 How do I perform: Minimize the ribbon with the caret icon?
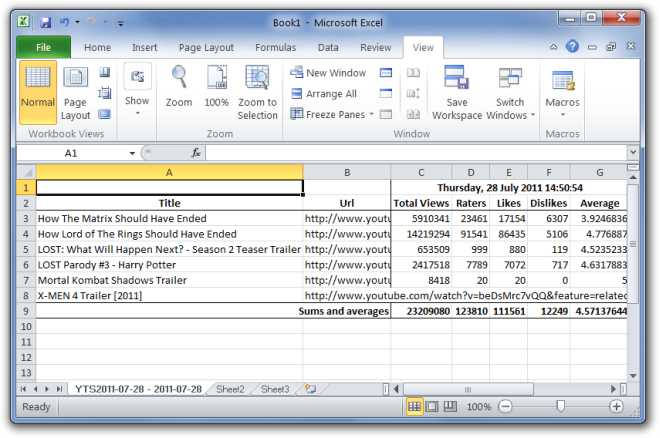(x=554, y=47)
